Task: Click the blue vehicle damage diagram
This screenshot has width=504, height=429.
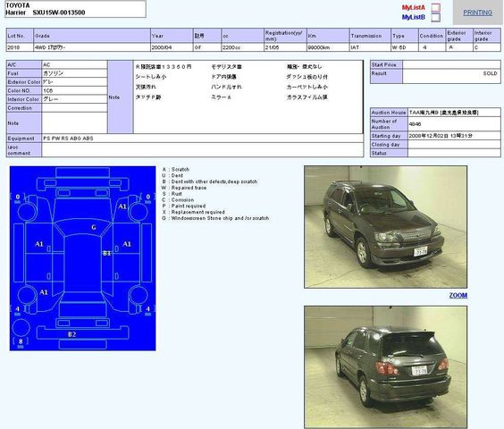Action: coord(82,258)
